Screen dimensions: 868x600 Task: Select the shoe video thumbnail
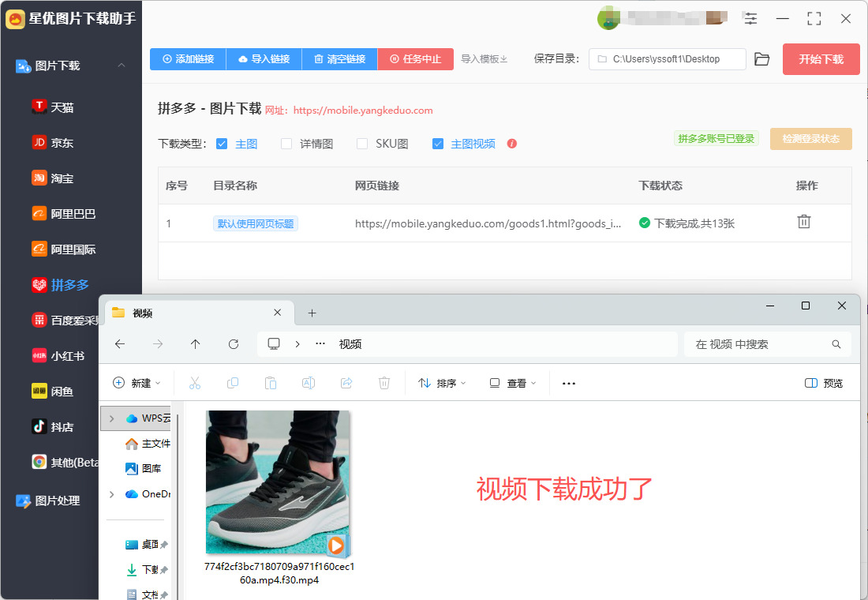coord(277,482)
